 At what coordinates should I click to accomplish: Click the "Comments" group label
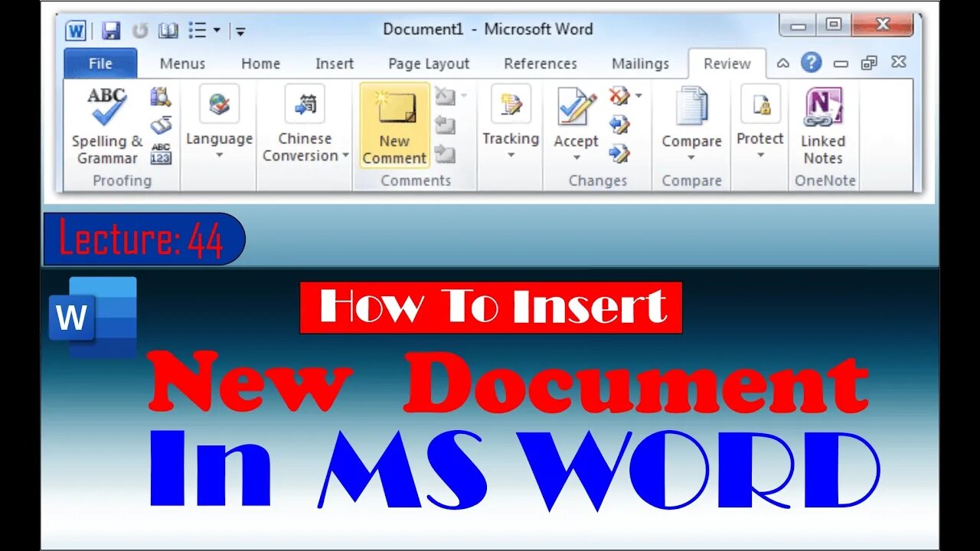pyautogui.click(x=416, y=181)
